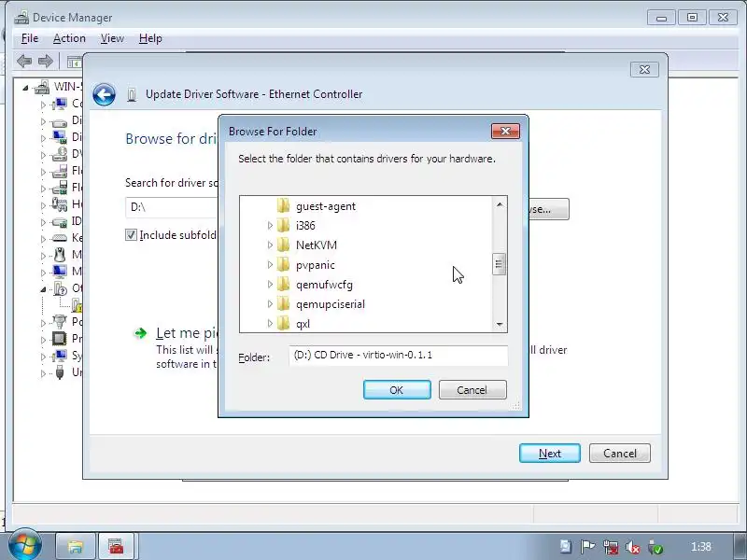747x560 pixels.
Task: Select the i386 folder icon
Action: (x=283, y=225)
